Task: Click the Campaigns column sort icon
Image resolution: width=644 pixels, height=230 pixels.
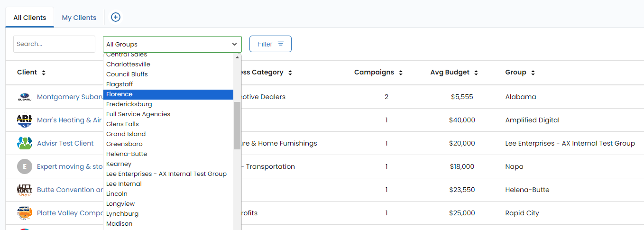Action: tap(401, 73)
